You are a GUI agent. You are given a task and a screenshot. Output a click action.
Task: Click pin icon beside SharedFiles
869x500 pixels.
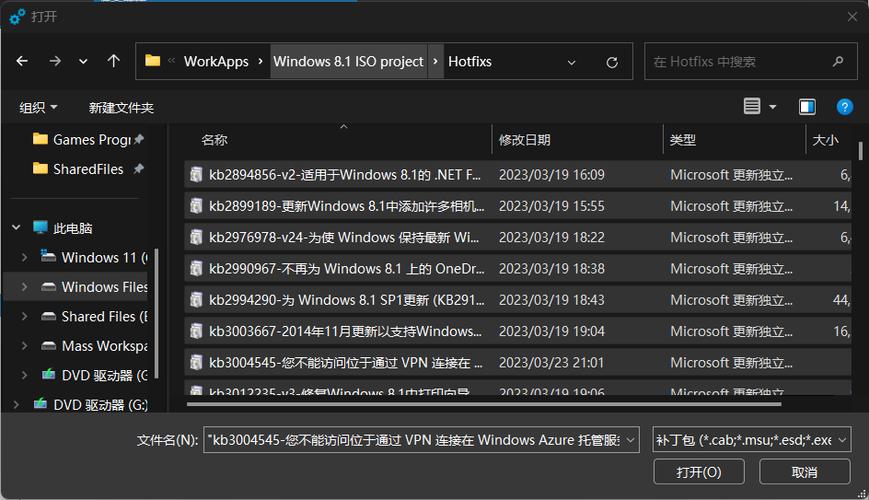(x=139, y=169)
